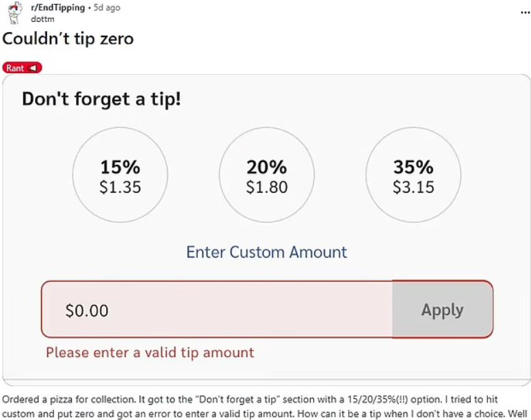Click the $3.15 amount under 35%

(x=413, y=187)
